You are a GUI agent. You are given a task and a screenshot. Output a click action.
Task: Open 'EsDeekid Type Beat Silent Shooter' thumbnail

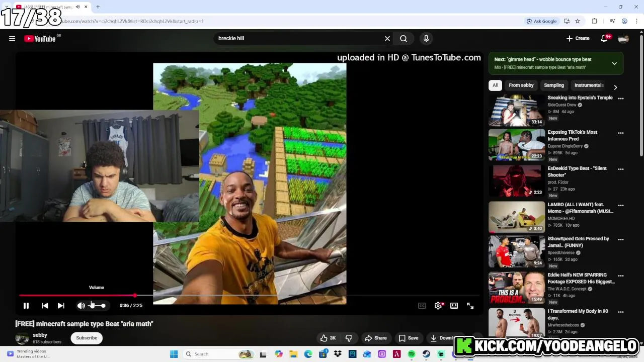click(517, 182)
